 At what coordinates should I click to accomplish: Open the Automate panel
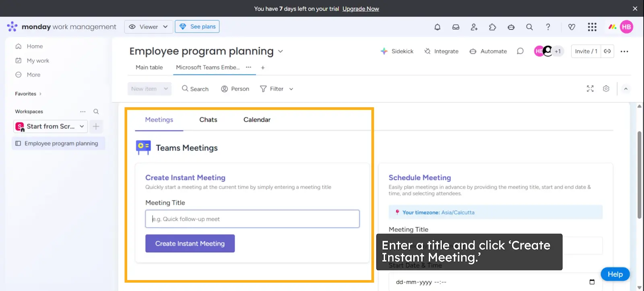[x=488, y=51]
